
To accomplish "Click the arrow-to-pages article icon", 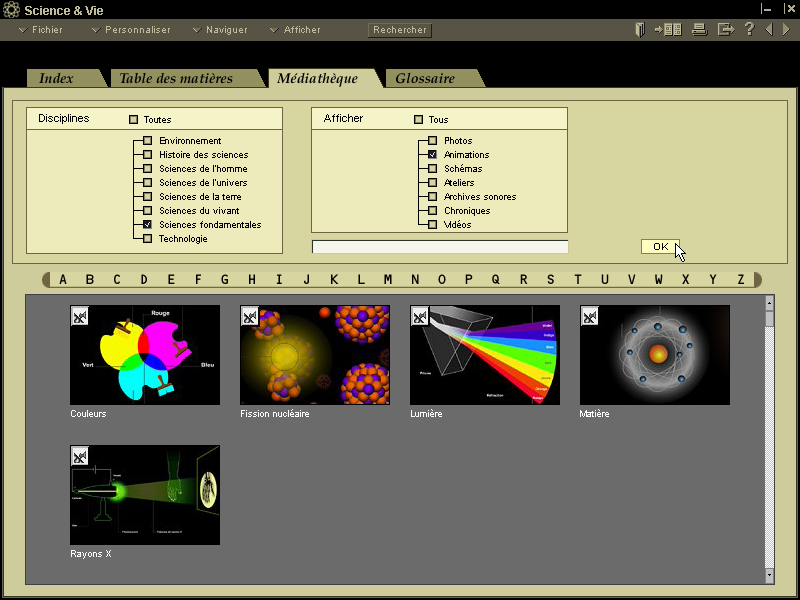I will [x=668, y=30].
